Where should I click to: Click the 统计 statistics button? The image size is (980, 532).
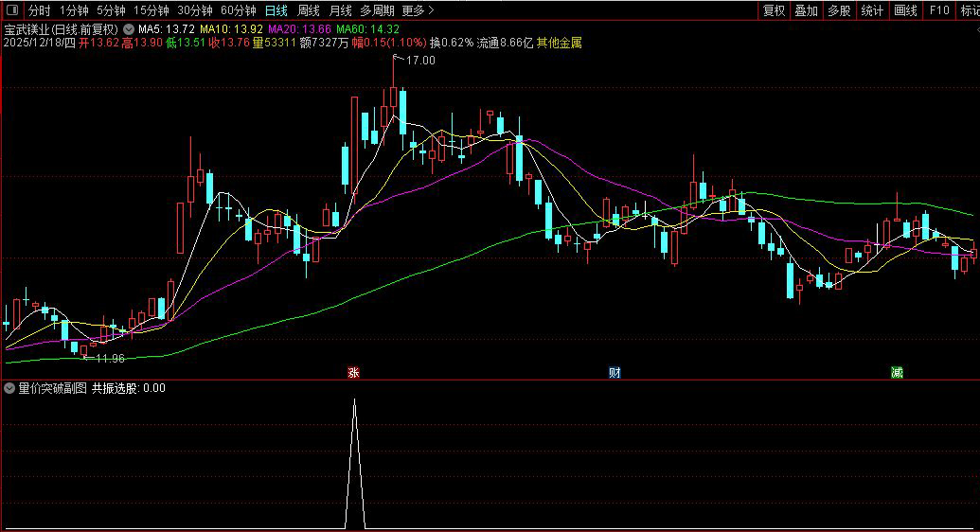tap(872, 10)
